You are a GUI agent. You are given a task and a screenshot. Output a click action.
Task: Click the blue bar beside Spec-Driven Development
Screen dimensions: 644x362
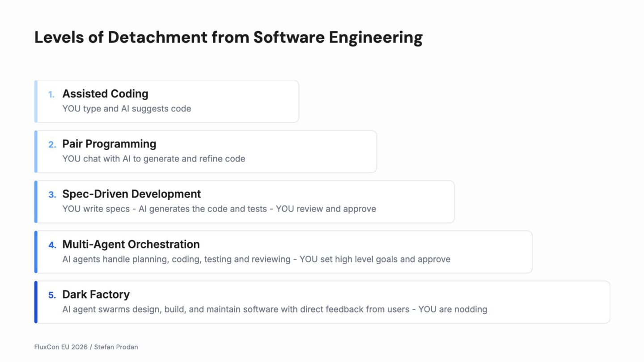36,202
